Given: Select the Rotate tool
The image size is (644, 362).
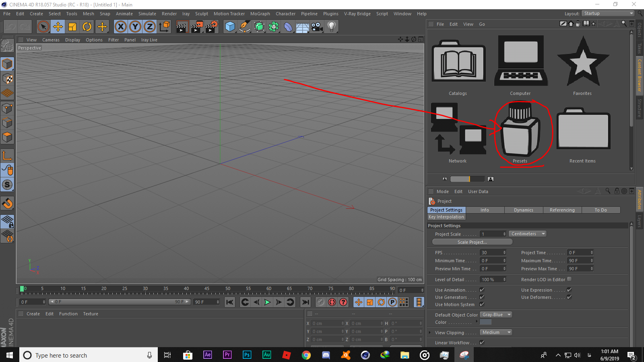Looking at the screenshot, I should tap(87, 27).
